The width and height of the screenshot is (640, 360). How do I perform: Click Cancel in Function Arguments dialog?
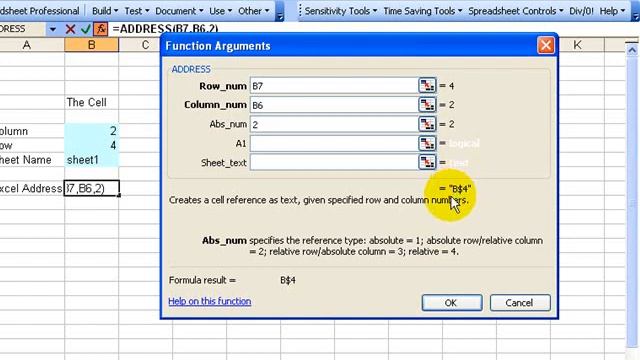pyautogui.click(x=520, y=303)
